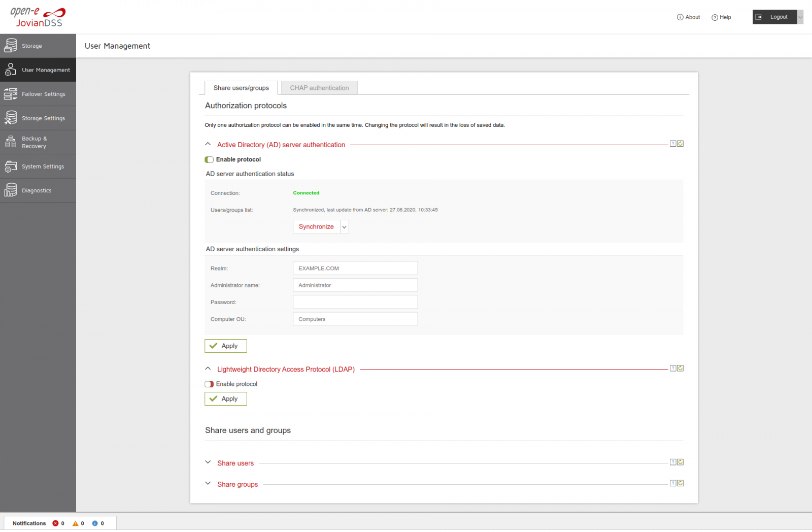Screen dimensions: 812x532
Task: Click the System Settings sidebar icon
Action: 11,166
